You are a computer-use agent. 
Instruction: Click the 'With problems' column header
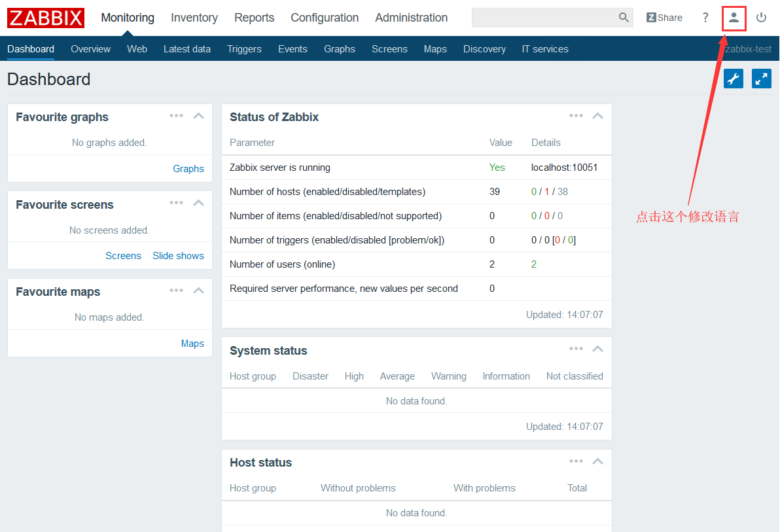tap(484, 488)
